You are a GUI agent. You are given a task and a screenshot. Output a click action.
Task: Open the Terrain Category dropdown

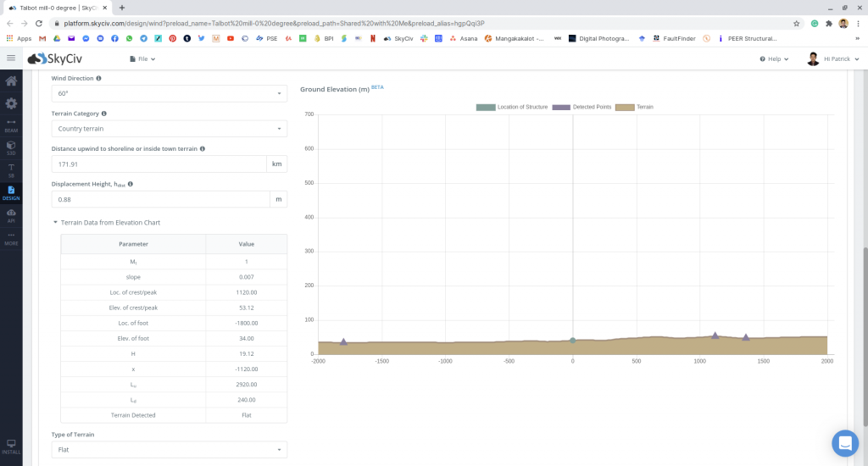(x=169, y=129)
